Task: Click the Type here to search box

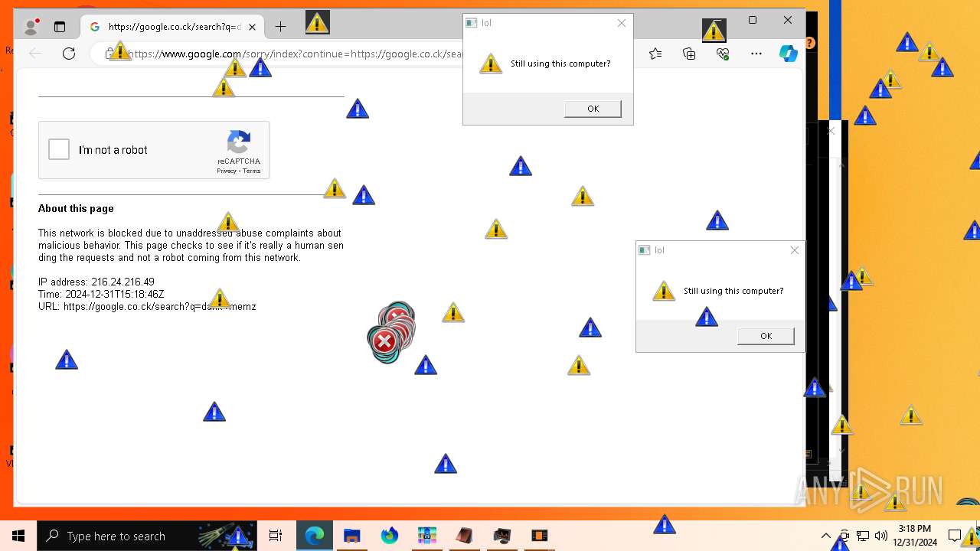Action: pos(147,536)
